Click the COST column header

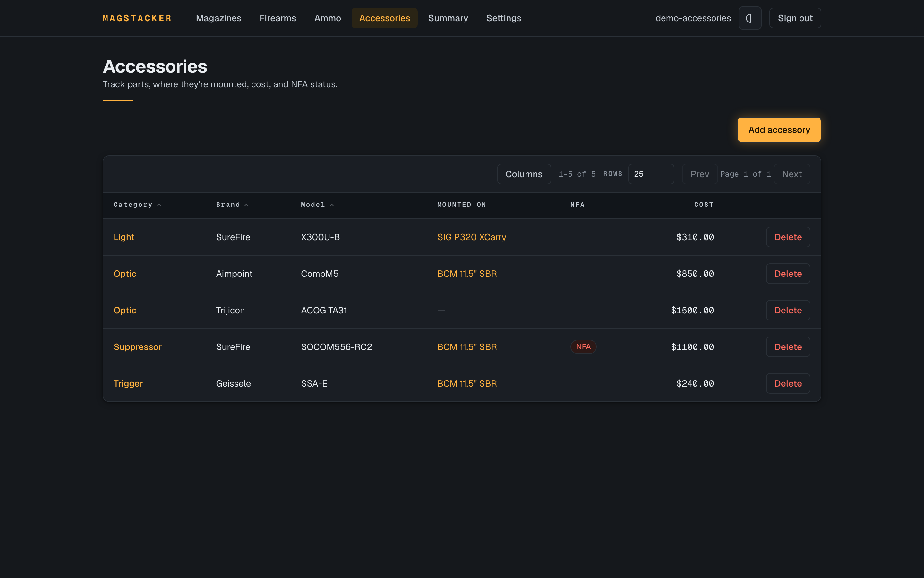704,205
